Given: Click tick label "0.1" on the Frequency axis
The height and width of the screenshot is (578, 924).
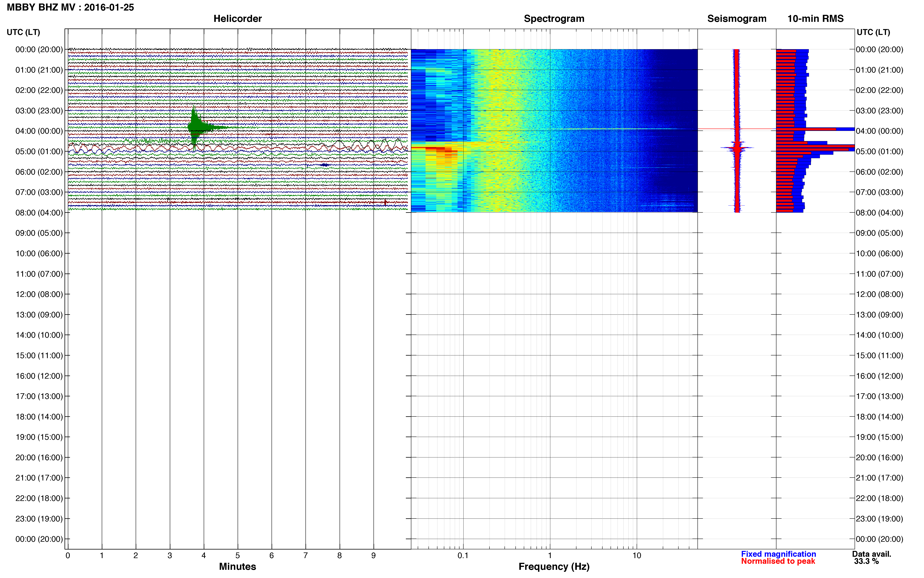Looking at the screenshot, I should point(463,555).
